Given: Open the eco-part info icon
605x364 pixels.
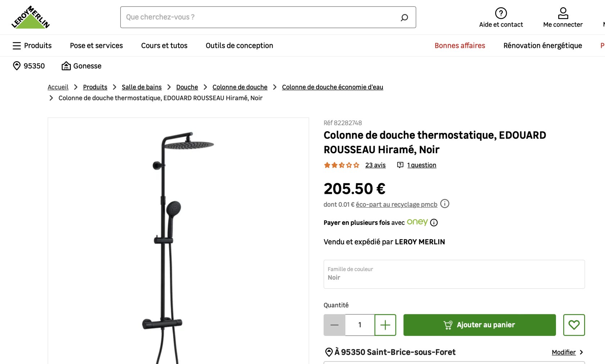Looking at the screenshot, I should point(445,204).
